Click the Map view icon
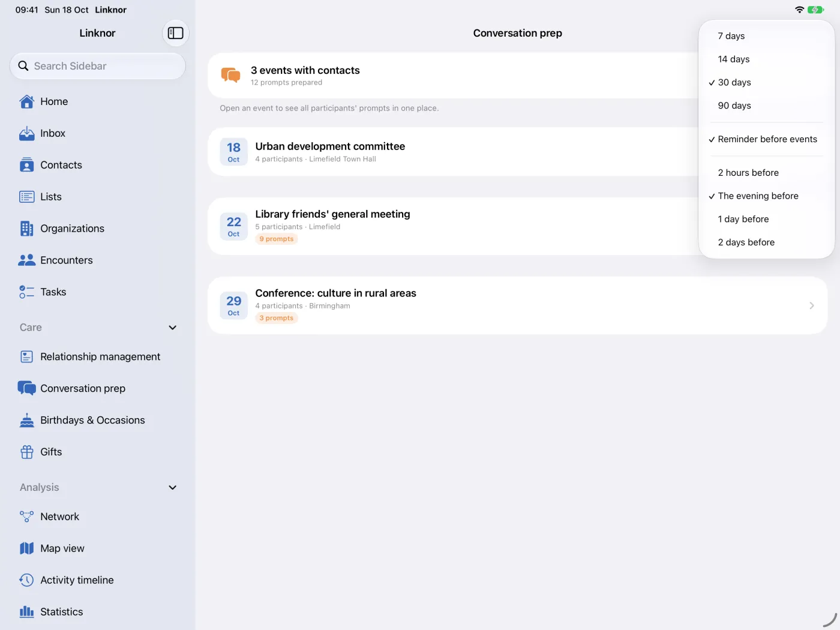 [x=27, y=548]
